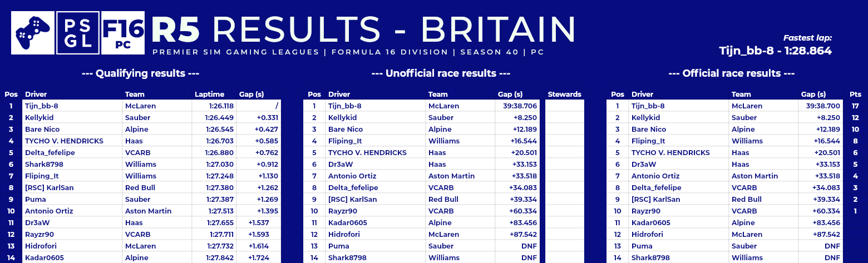Click the 17 points cell for first place
Viewport: 868px width, 263px height.
pyautogui.click(x=856, y=106)
